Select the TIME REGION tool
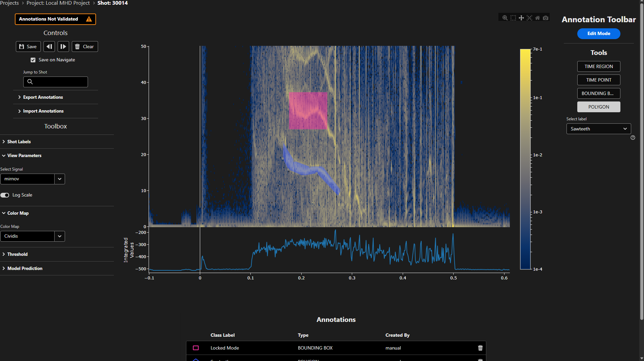Viewport: 644px width, 361px height. click(x=599, y=66)
